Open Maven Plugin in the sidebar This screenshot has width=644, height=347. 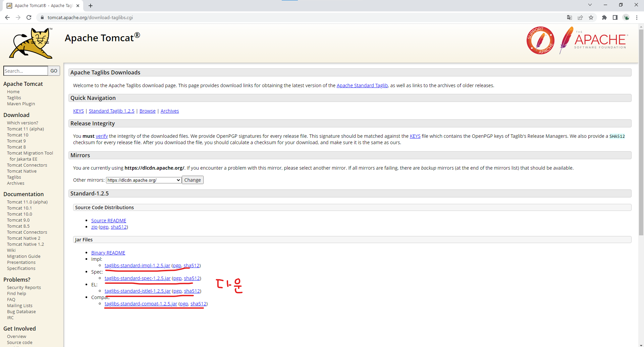coord(21,104)
